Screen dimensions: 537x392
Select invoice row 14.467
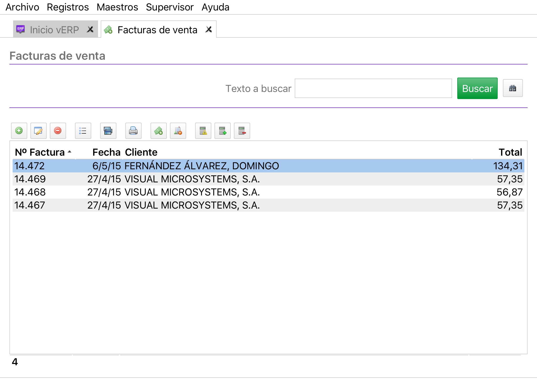[268, 205]
